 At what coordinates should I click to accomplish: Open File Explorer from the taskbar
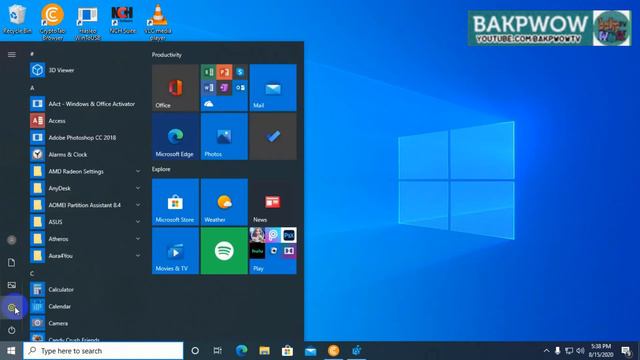click(264, 351)
